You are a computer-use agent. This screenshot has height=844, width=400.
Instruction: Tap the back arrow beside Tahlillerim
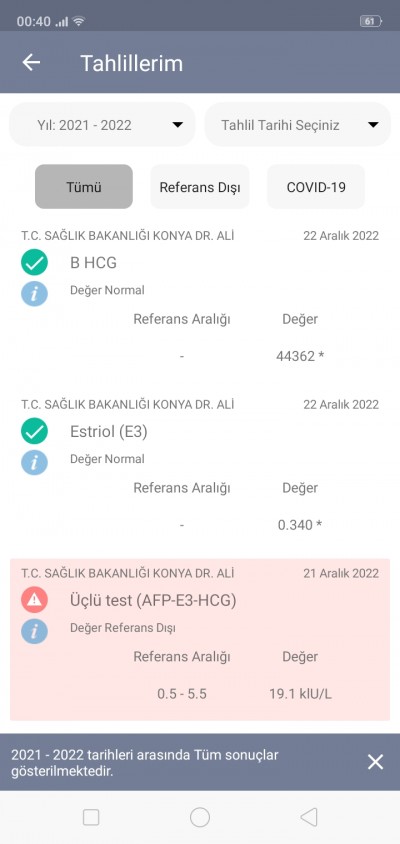(31, 62)
